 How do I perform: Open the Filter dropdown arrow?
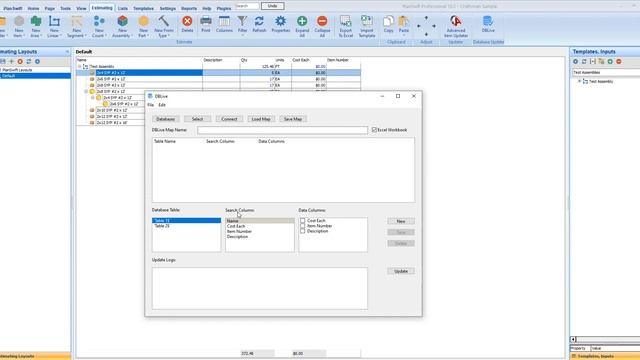click(x=242, y=36)
